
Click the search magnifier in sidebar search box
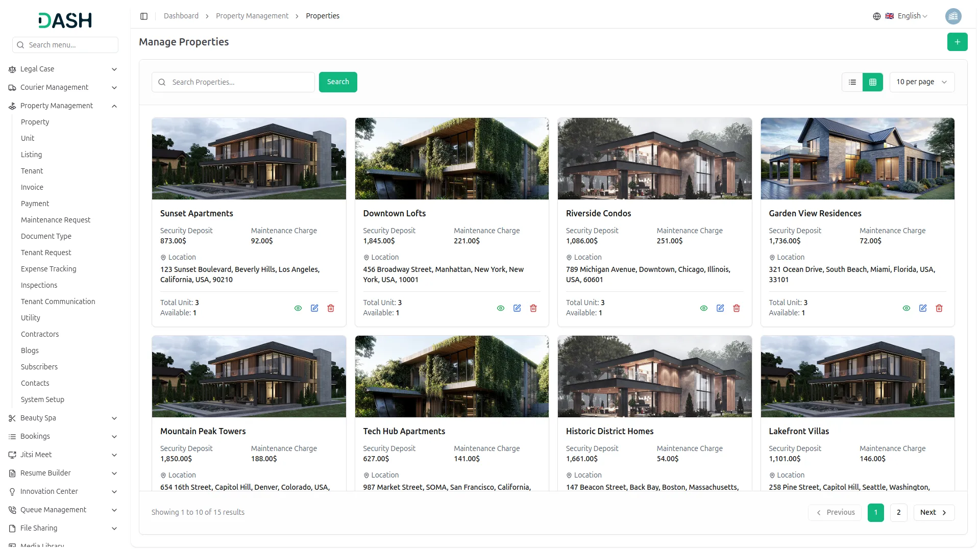pos(20,45)
